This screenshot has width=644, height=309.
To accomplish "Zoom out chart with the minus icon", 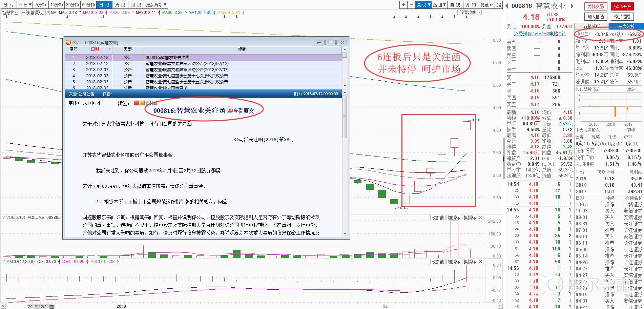I will pos(411,5).
